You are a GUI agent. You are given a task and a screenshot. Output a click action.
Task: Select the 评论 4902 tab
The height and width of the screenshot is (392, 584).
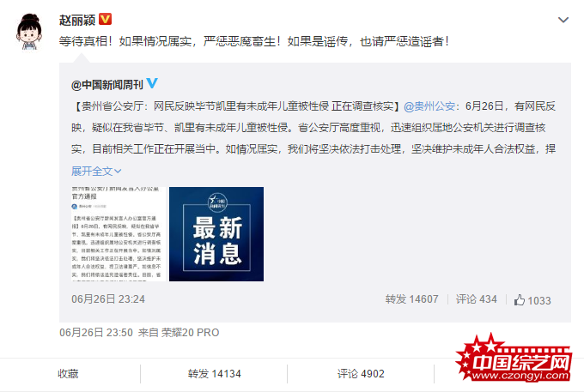coord(361,374)
